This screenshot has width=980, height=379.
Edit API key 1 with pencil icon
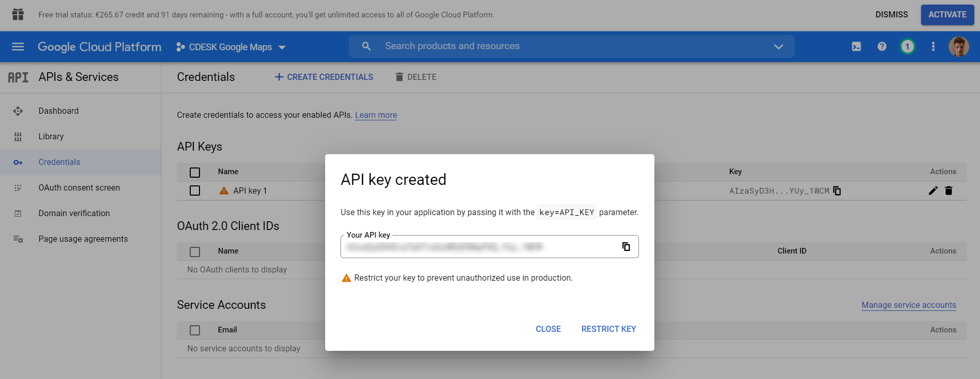click(933, 191)
